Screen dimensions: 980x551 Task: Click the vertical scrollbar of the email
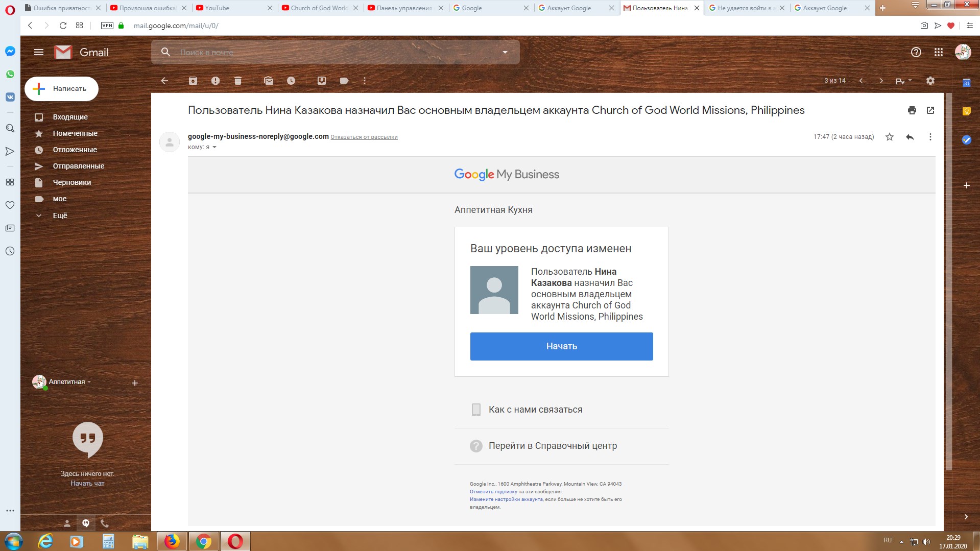click(x=949, y=281)
